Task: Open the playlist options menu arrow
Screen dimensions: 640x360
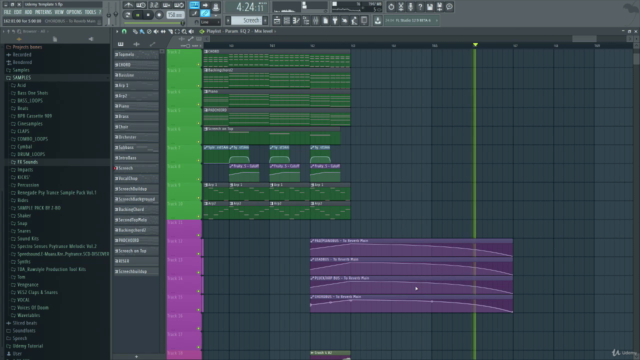Action: [117, 31]
